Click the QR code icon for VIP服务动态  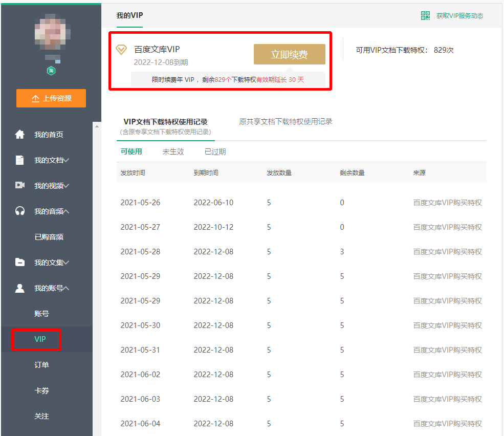click(425, 15)
